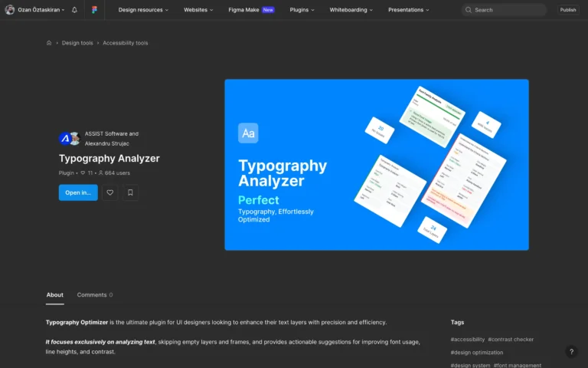Open the help question mark button
This screenshot has width=588, height=368.
[571, 352]
